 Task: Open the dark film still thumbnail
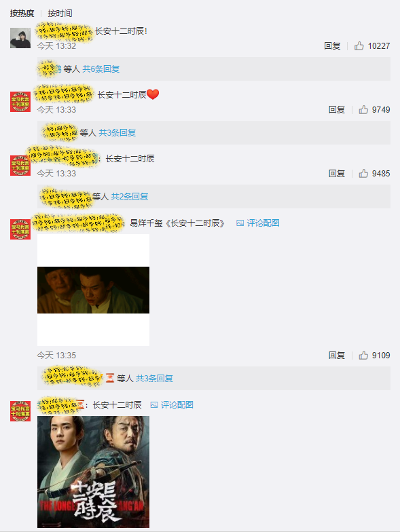94,290
